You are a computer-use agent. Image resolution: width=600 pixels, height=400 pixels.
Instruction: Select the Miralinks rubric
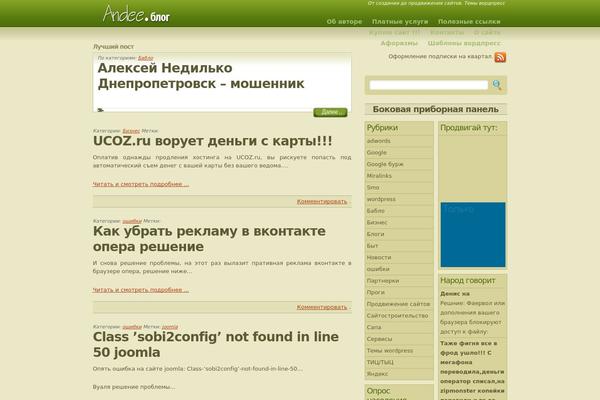click(379, 176)
